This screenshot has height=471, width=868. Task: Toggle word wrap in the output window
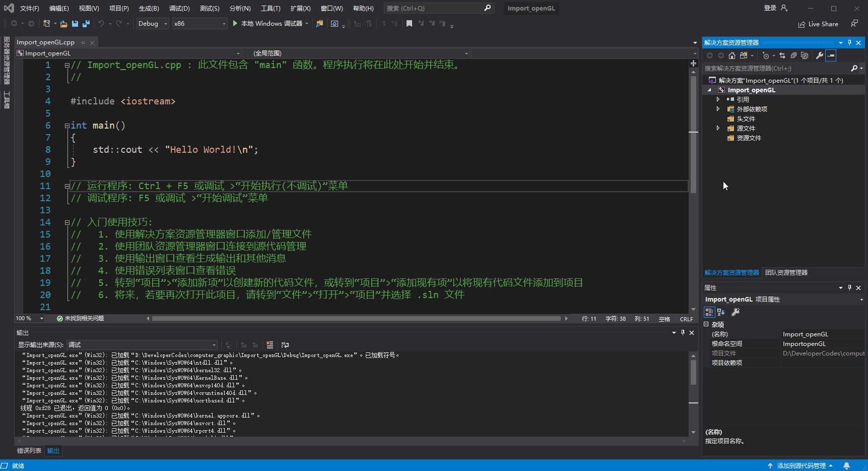pos(285,344)
